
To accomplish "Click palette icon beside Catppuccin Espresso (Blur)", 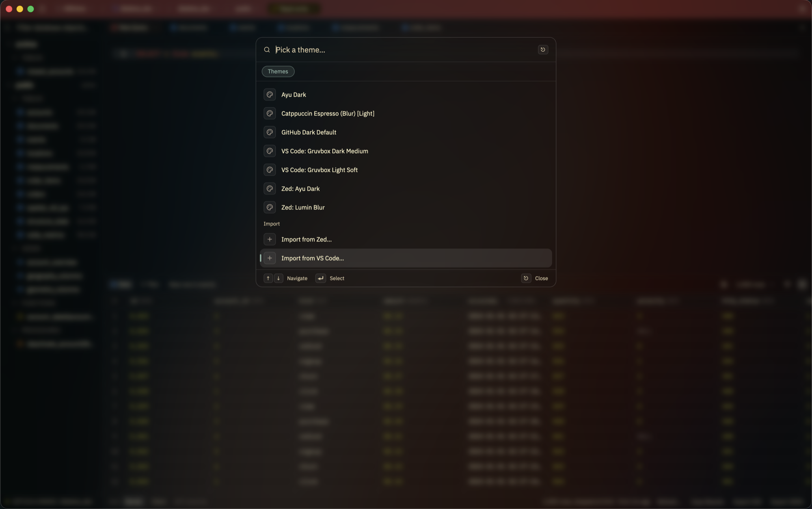I will tap(270, 113).
